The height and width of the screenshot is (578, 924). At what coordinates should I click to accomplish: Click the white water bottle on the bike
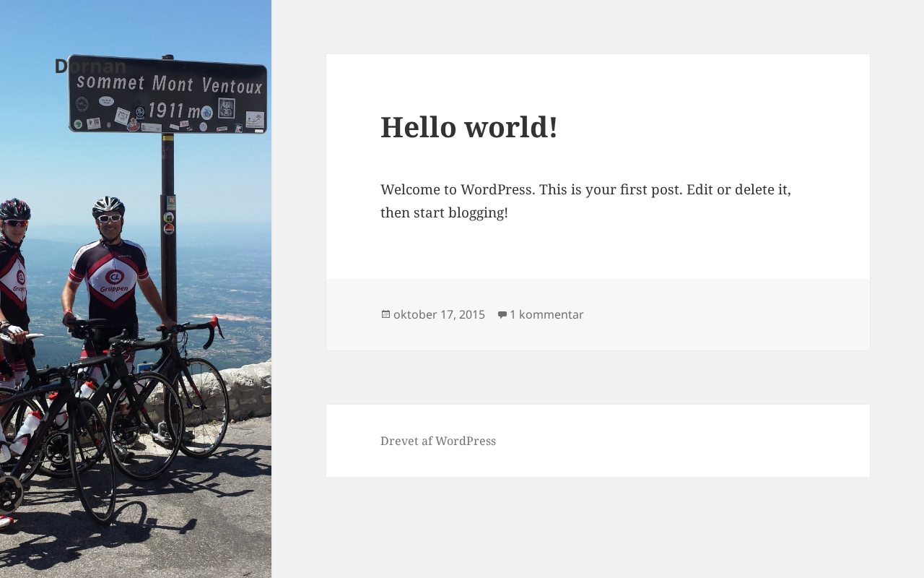pos(27,432)
